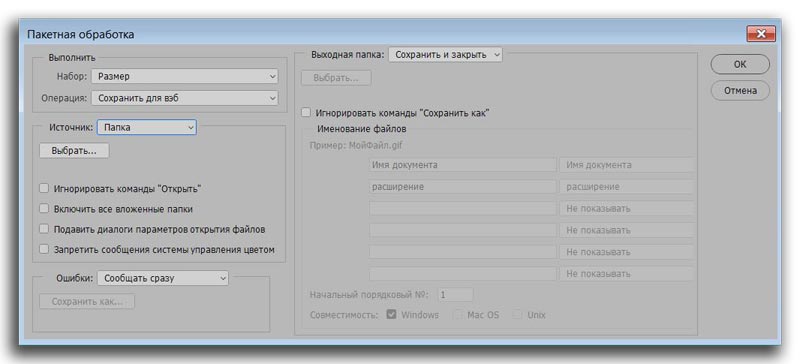Check Запретить сообщения системы управления цветом

click(x=44, y=250)
